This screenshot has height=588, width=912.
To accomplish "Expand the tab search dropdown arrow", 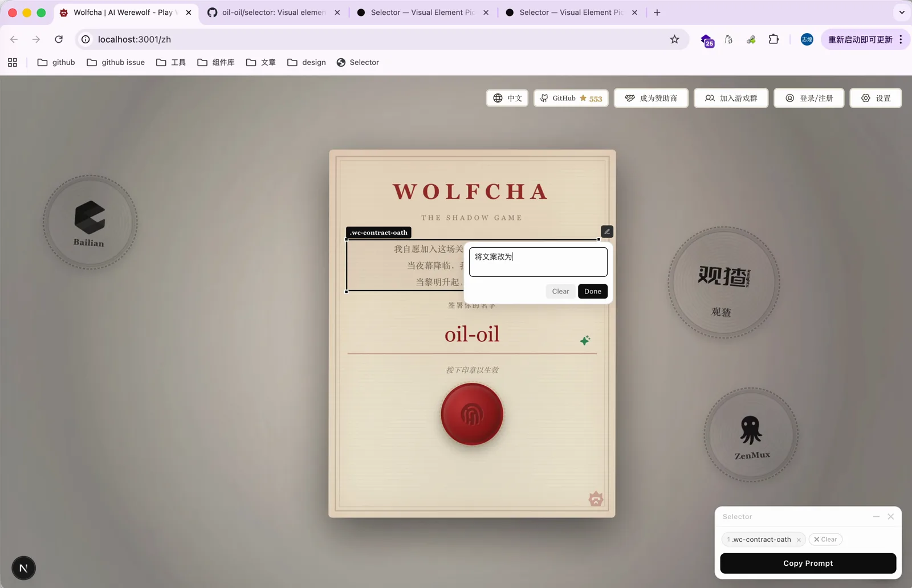I will point(902,13).
